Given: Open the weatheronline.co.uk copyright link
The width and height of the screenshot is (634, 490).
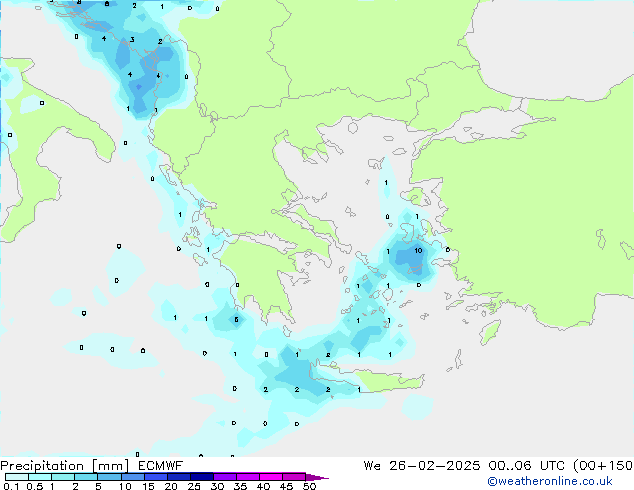Looking at the screenshot, I should pos(549,481).
